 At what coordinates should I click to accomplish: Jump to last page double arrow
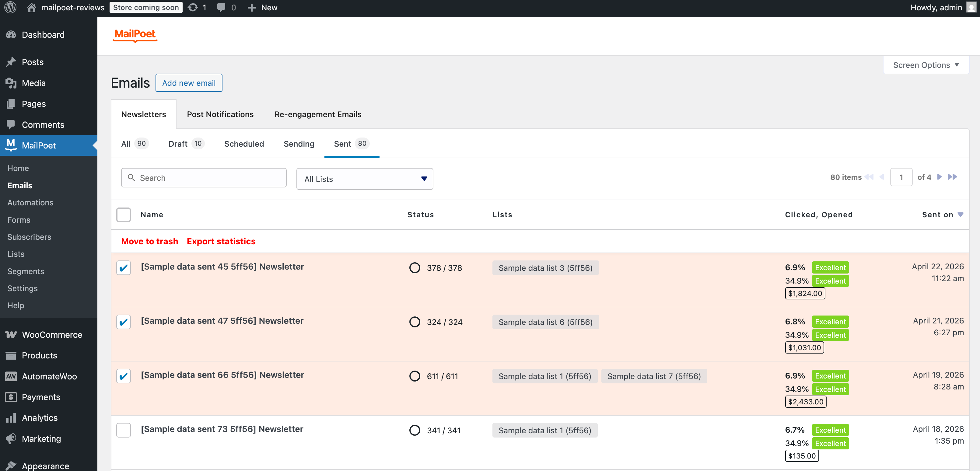[x=952, y=177]
